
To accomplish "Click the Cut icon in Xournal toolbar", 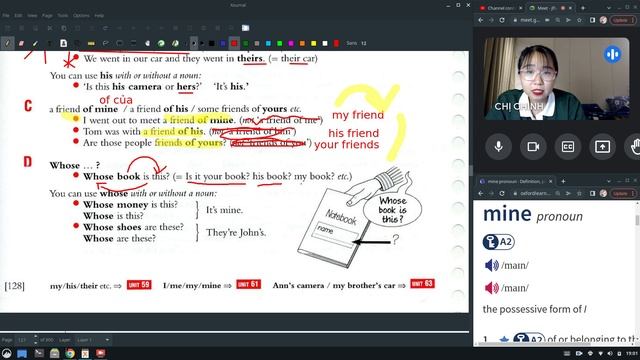I will tap(50, 28).
